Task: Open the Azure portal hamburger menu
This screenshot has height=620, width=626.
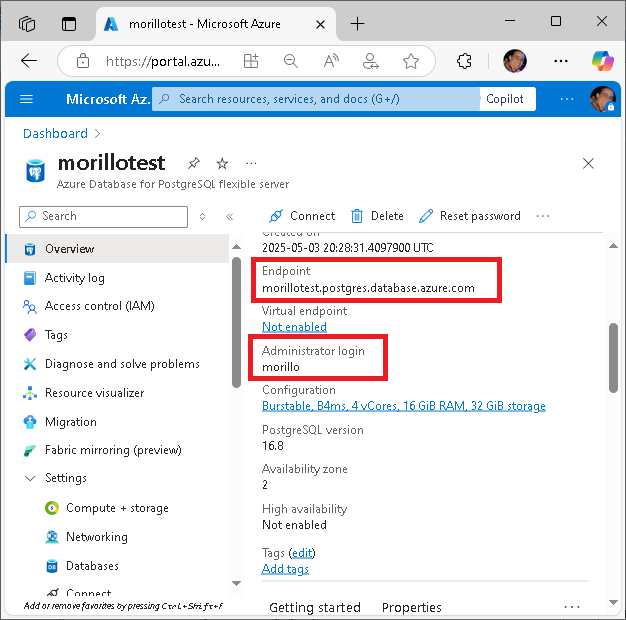Action: point(26,99)
